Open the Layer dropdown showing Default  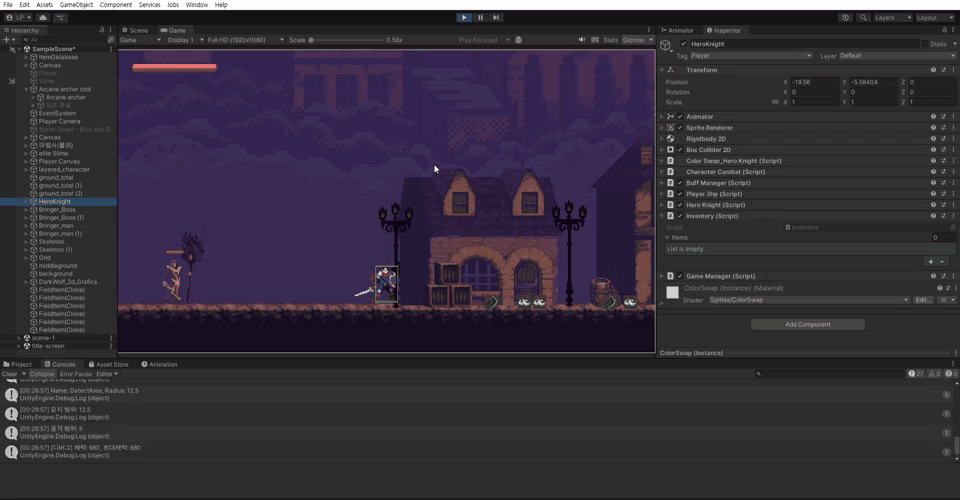(x=897, y=56)
